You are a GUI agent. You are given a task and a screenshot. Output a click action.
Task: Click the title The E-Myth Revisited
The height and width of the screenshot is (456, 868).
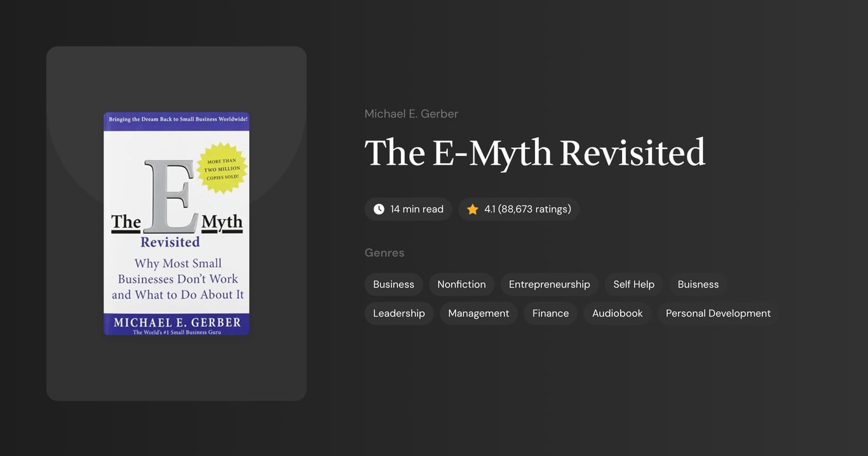pos(535,153)
